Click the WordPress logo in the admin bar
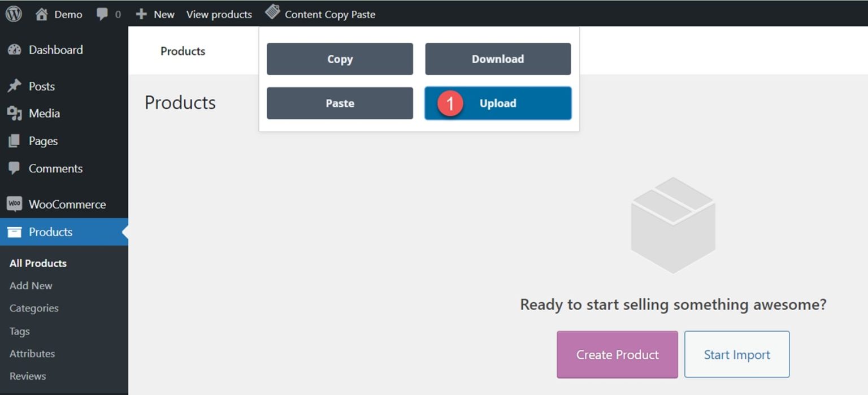Screen dimensions: 868x395 click(12, 14)
